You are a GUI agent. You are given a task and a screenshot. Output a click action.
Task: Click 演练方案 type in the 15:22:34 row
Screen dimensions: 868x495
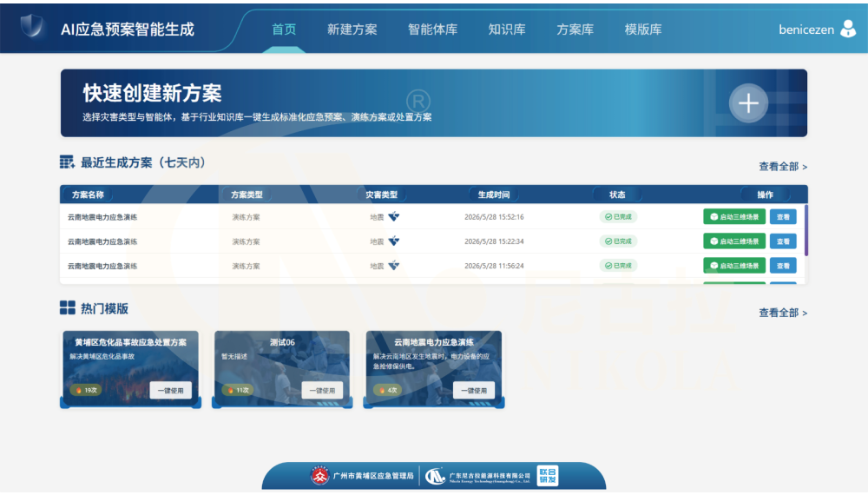click(x=246, y=241)
